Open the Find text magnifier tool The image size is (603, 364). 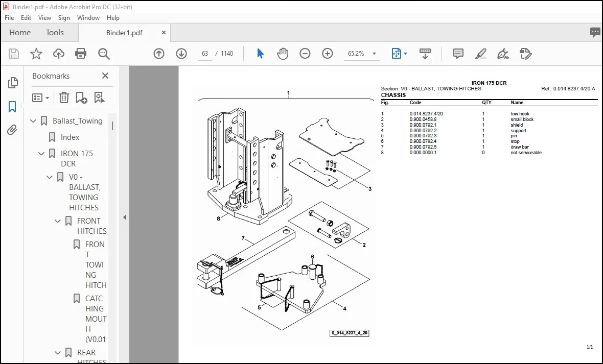click(104, 54)
